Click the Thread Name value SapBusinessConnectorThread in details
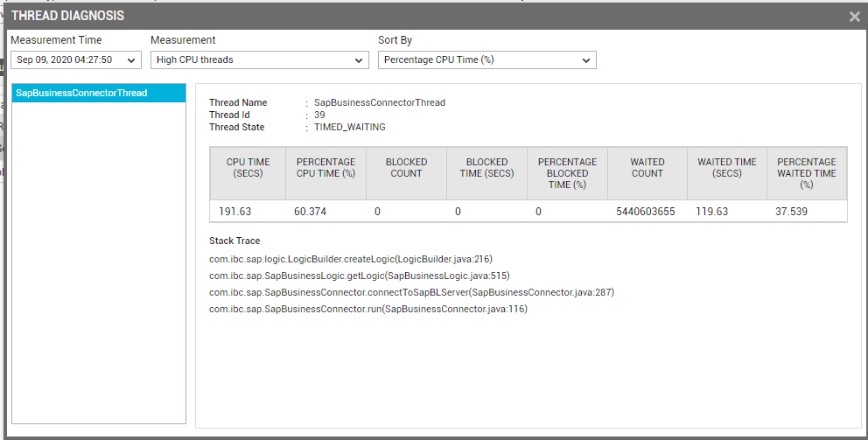This screenshot has height=440, width=868. [x=380, y=102]
